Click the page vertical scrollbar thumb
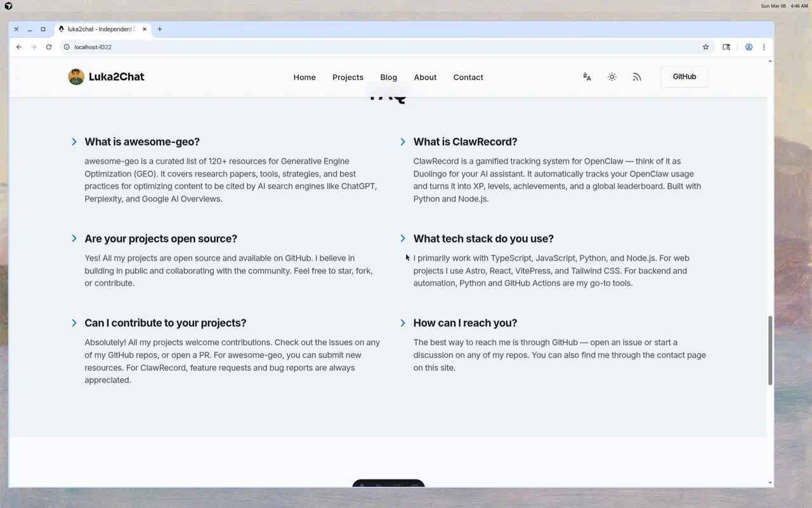 [x=770, y=350]
